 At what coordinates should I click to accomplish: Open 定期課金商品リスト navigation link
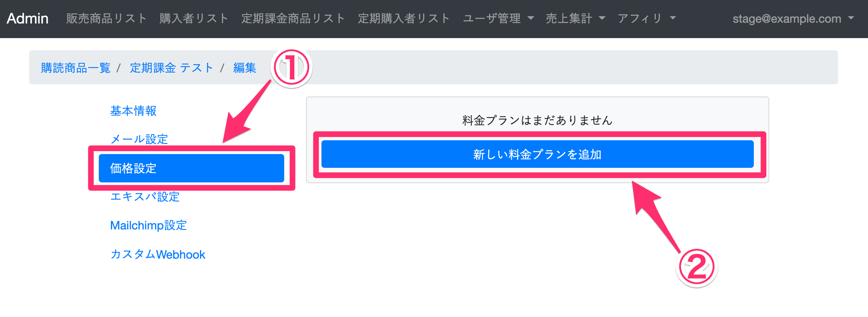(293, 19)
